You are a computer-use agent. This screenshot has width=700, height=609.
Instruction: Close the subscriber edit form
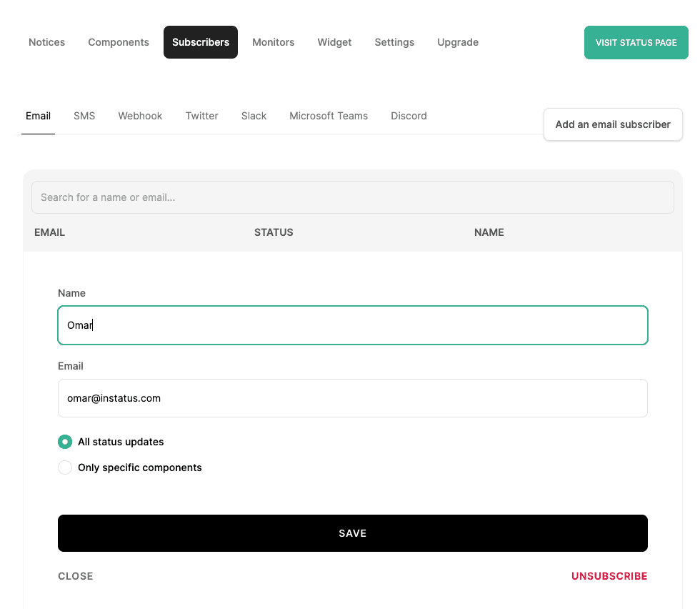(75, 576)
